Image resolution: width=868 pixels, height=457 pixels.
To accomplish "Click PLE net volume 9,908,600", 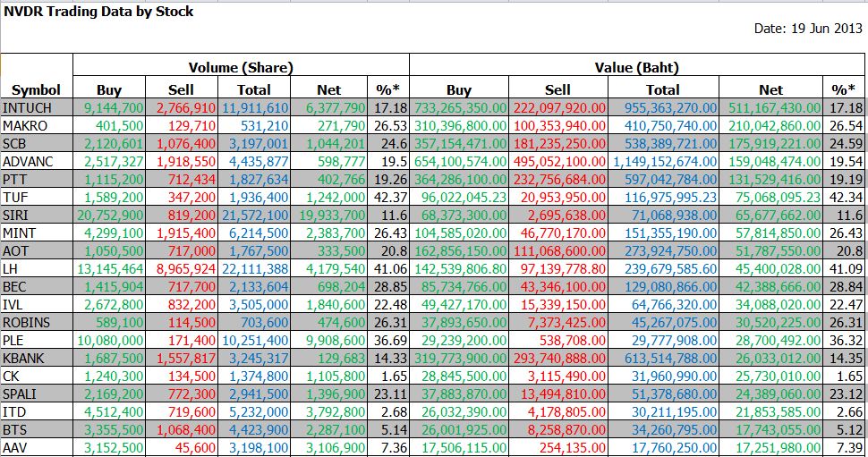I will pyautogui.click(x=328, y=340).
